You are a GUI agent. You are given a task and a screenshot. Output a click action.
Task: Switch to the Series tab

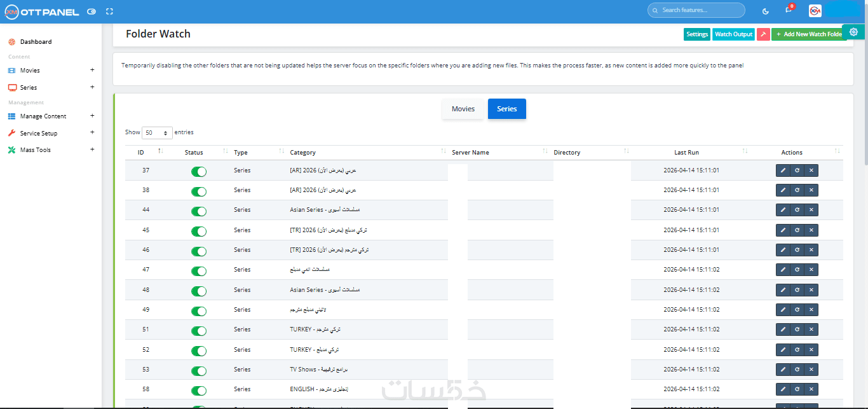coord(507,109)
